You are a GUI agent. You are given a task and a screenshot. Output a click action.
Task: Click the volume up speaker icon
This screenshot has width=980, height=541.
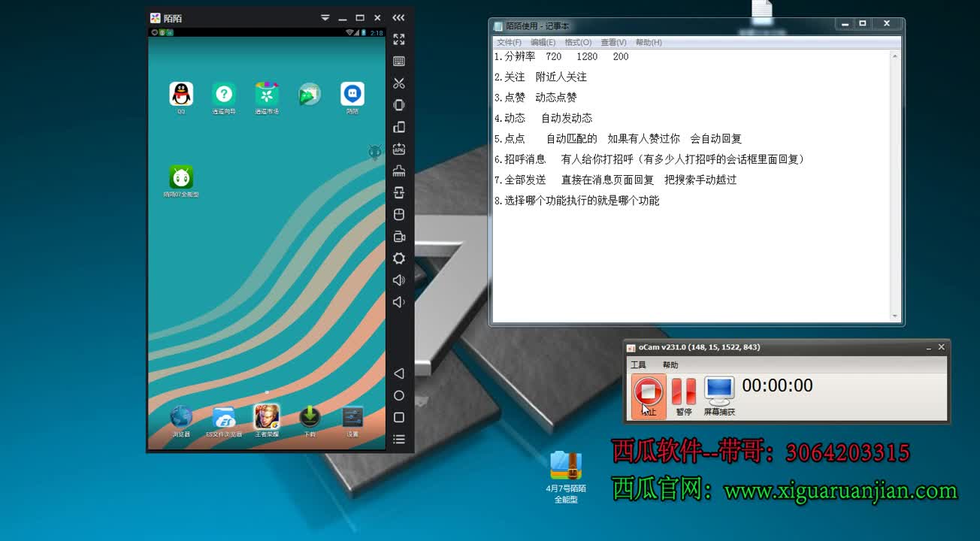click(399, 280)
